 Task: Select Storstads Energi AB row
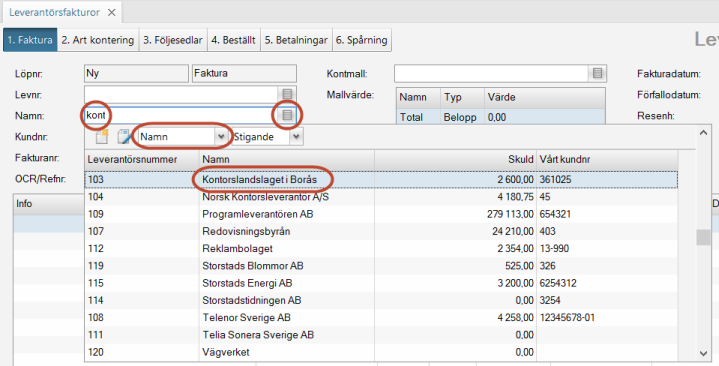[381, 283]
